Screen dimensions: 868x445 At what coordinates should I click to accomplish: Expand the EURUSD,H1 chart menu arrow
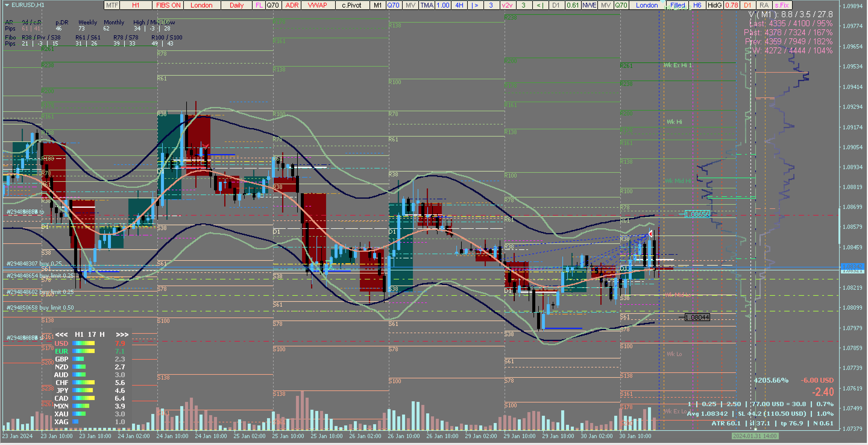click(6, 5)
